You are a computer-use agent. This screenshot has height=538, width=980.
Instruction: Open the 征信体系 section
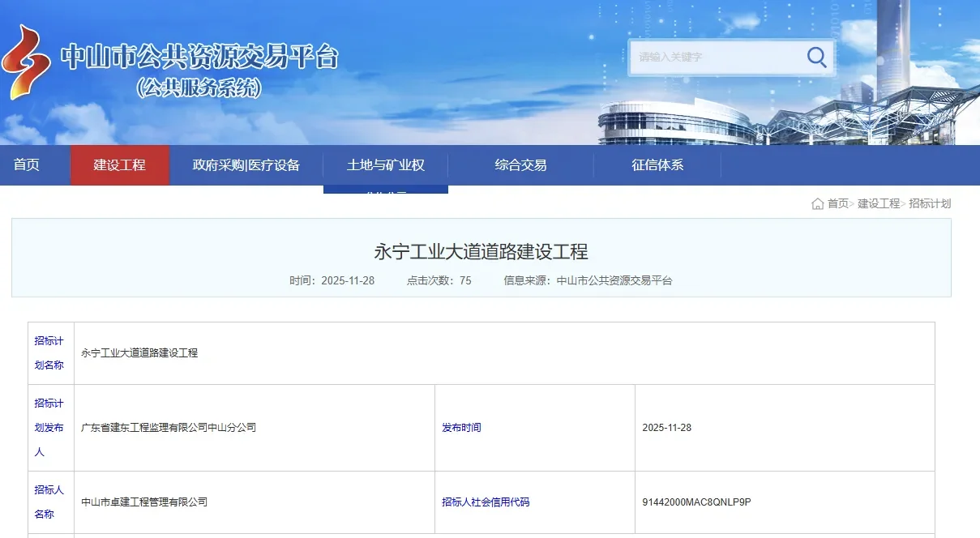[x=657, y=164]
